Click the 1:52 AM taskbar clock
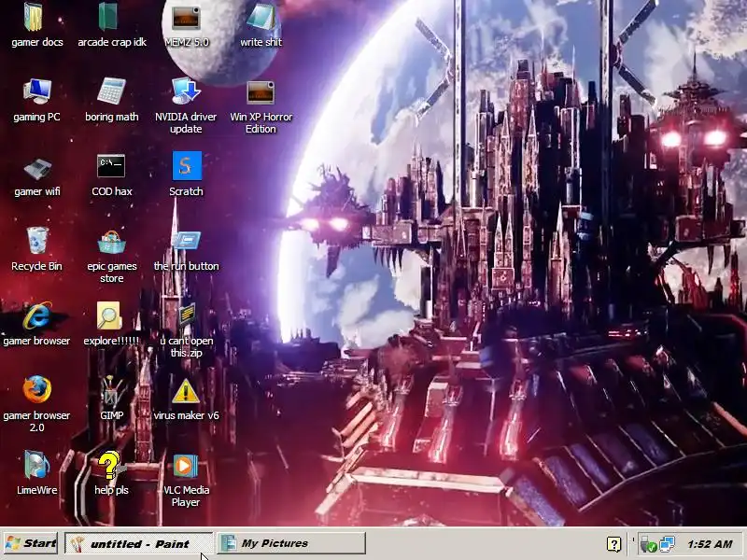Screen dimensions: 747x560 tap(710, 544)
